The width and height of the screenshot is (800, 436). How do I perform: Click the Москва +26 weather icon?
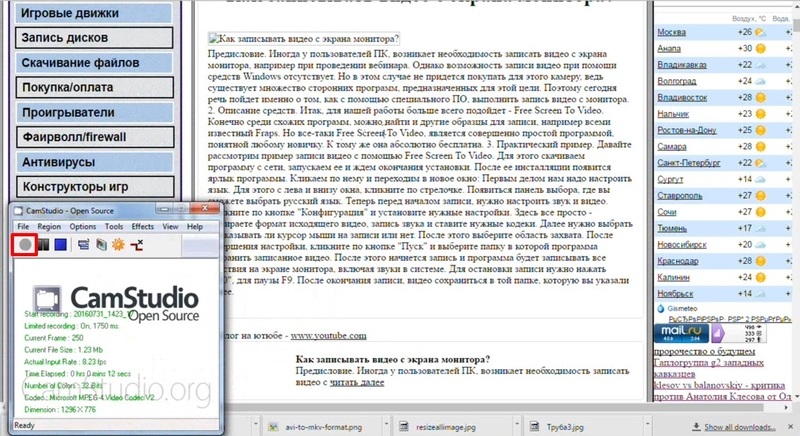pyautogui.click(x=760, y=32)
